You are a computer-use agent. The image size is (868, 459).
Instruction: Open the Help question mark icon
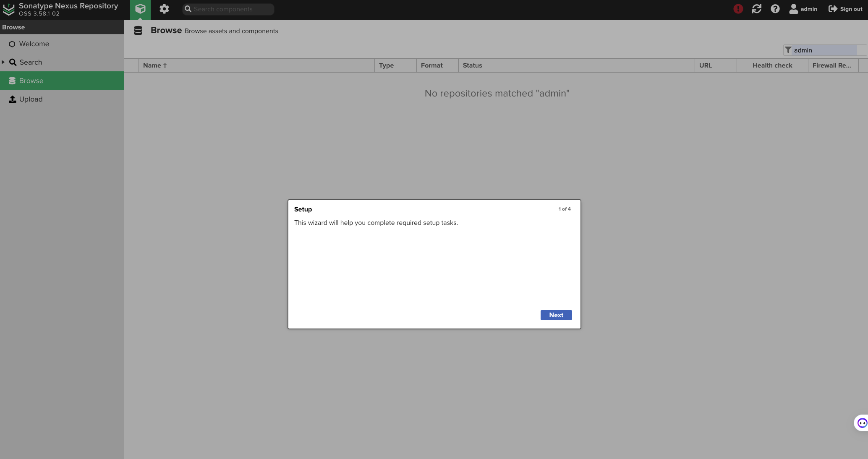pos(775,9)
